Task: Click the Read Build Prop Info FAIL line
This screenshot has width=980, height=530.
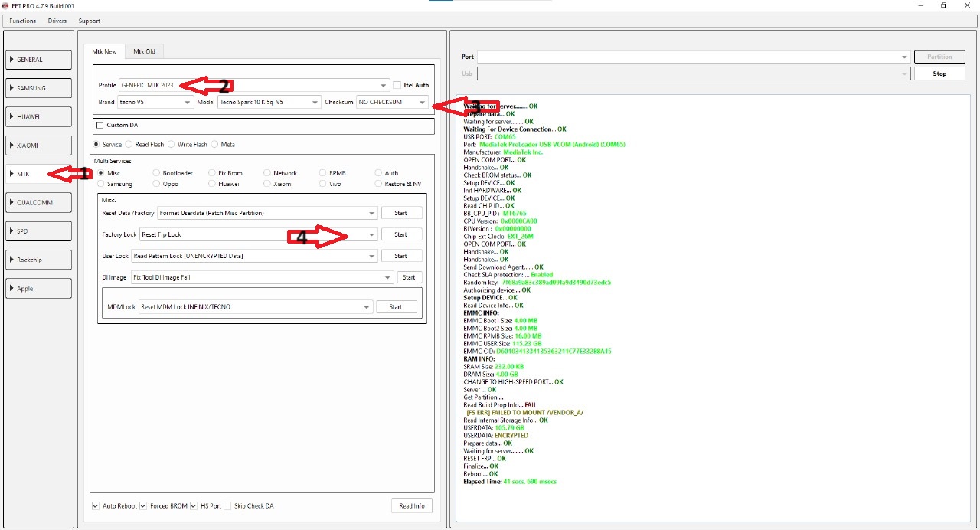Action: click(x=500, y=405)
